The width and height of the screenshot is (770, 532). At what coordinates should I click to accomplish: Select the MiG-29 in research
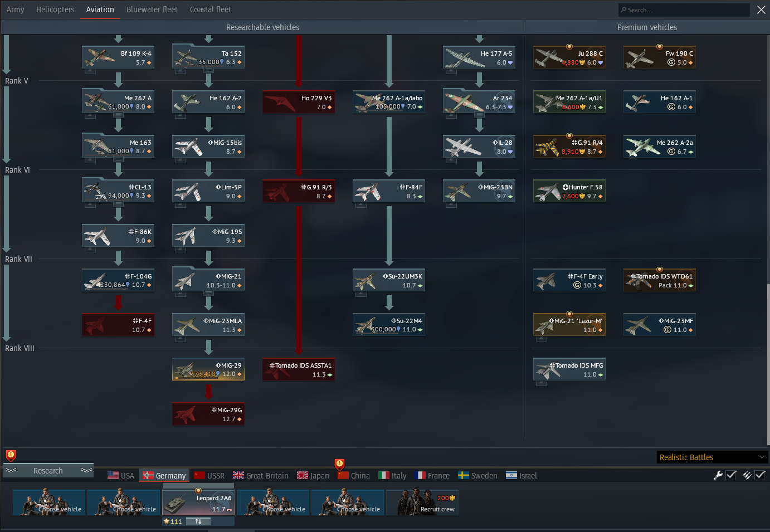click(x=208, y=369)
